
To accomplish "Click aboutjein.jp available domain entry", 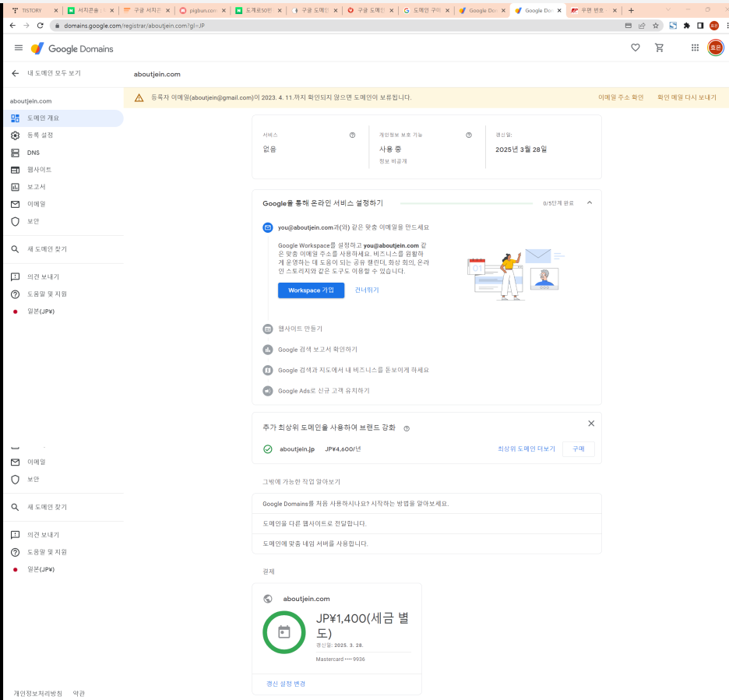I will 297,449.
